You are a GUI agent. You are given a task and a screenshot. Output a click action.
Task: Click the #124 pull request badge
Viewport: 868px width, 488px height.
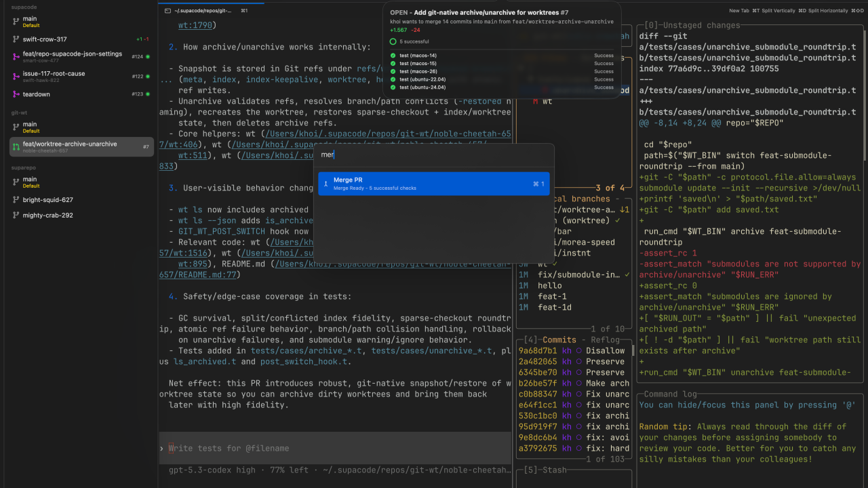138,57
